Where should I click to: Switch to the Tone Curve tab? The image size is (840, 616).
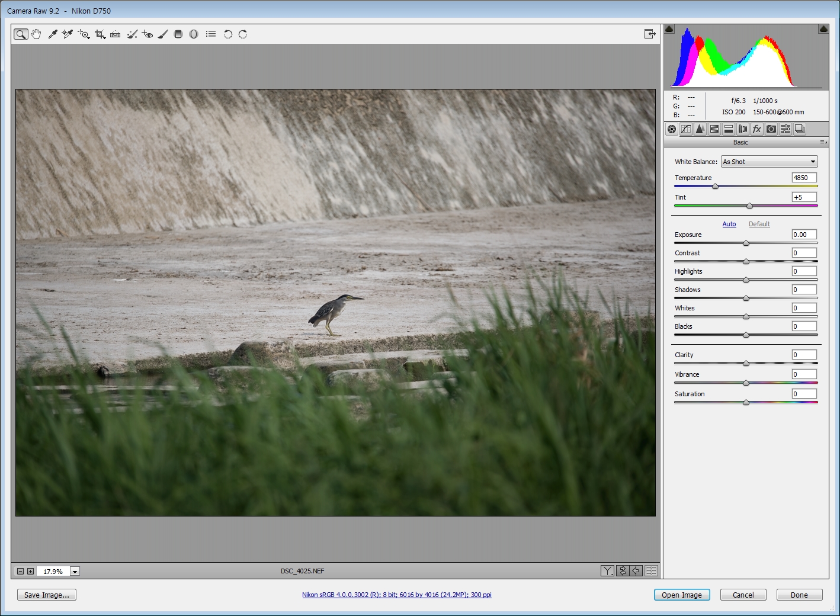pos(686,129)
